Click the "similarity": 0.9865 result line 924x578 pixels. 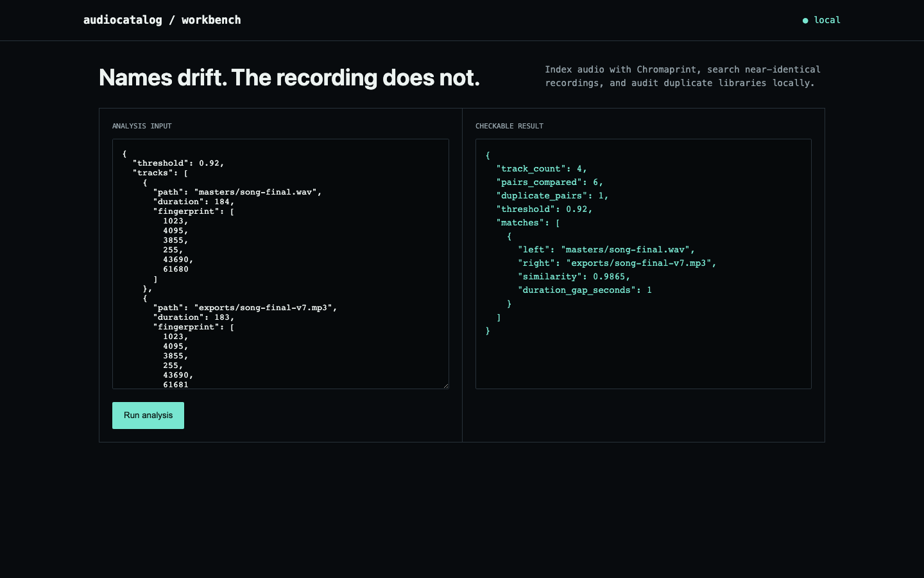tap(574, 277)
